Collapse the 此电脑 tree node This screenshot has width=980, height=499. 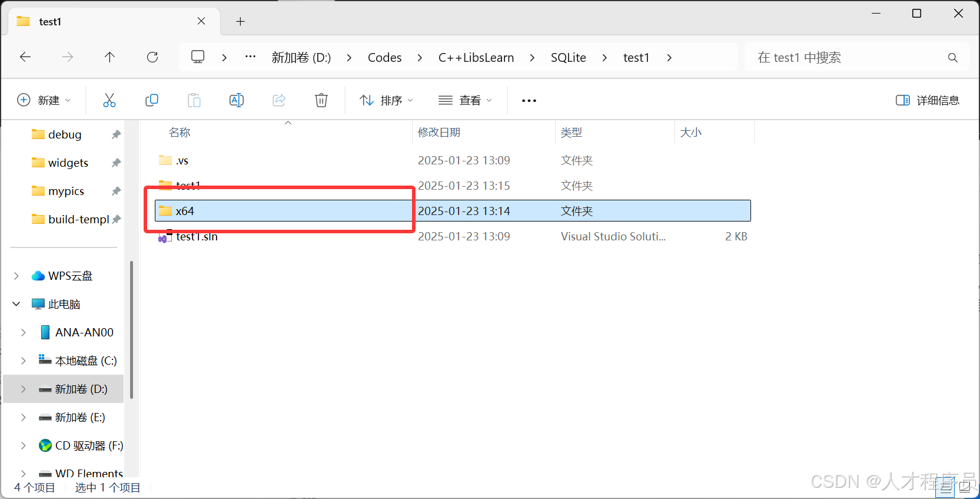[x=16, y=304]
